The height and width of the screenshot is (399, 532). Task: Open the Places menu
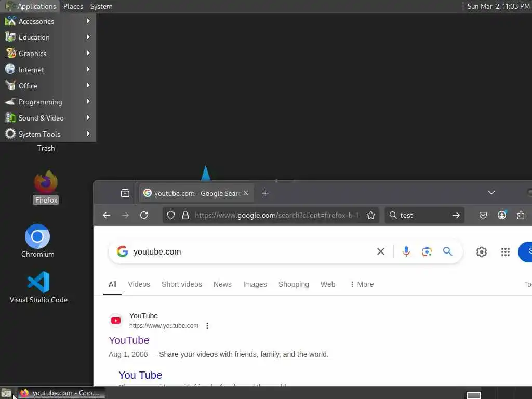[73, 6]
